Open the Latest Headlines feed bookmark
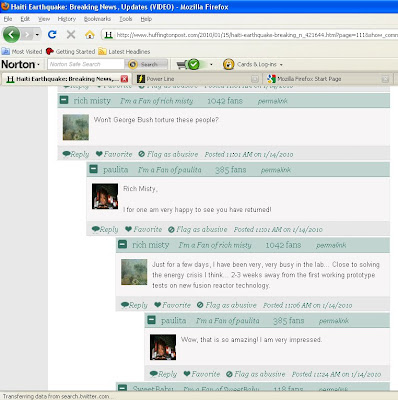This screenshot has width=398, height=400. tap(124, 52)
